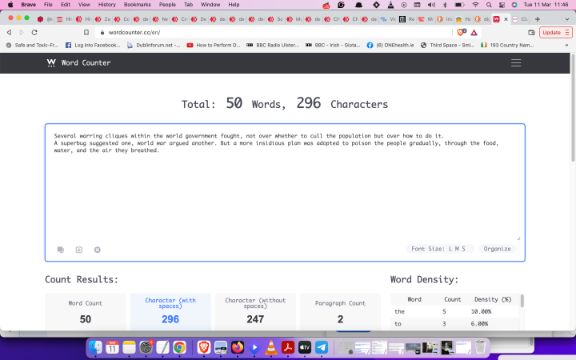Expand the bookmarks bar overflow chevron

click(x=566, y=45)
